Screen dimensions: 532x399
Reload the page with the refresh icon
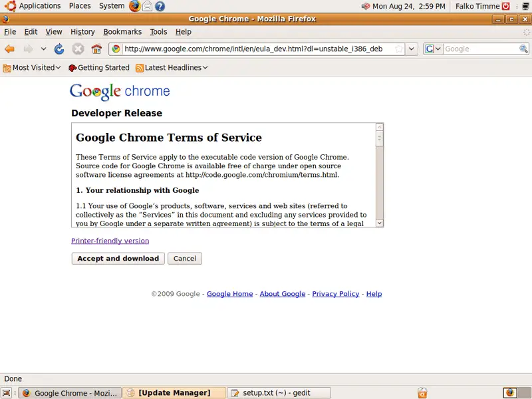pyautogui.click(x=59, y=49)
